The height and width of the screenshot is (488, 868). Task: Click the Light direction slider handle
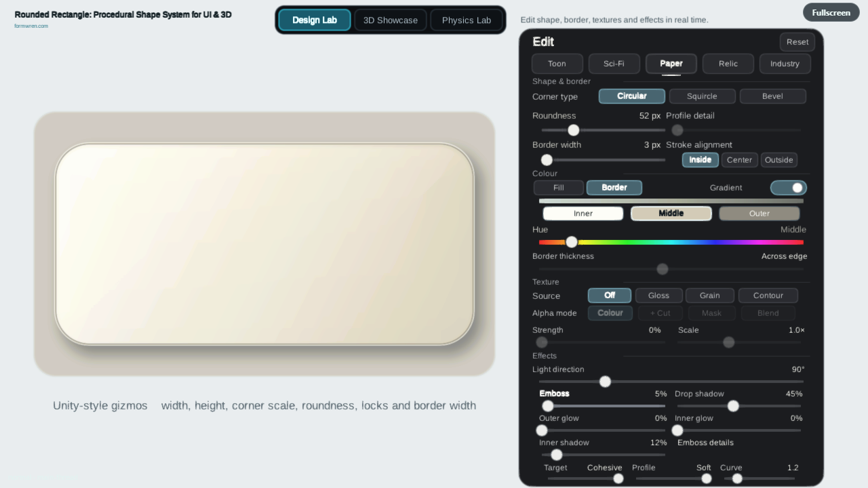pos(605,382)
